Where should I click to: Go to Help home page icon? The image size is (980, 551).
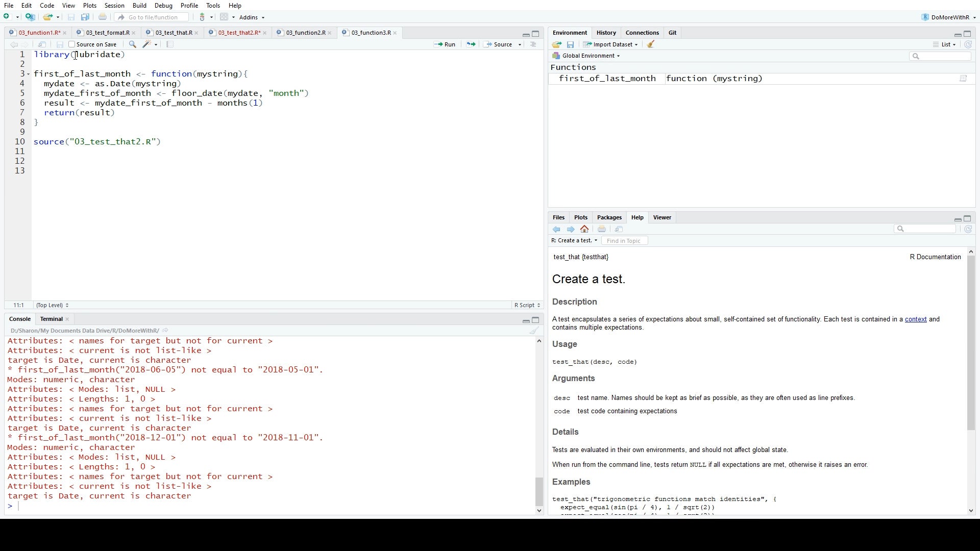tap(584, 229)
